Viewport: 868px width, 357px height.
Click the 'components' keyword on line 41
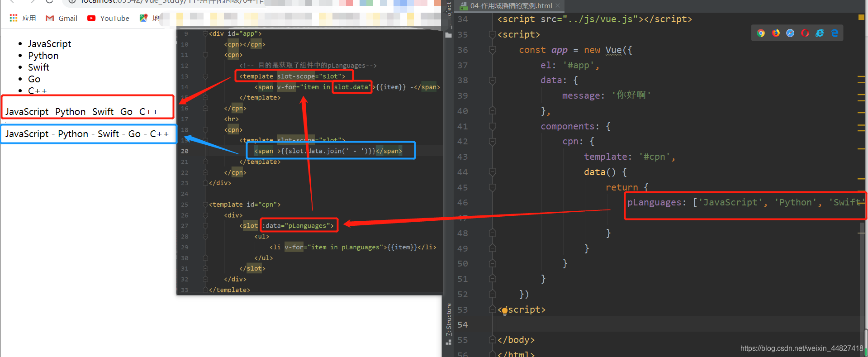click(x=568, y=126)
